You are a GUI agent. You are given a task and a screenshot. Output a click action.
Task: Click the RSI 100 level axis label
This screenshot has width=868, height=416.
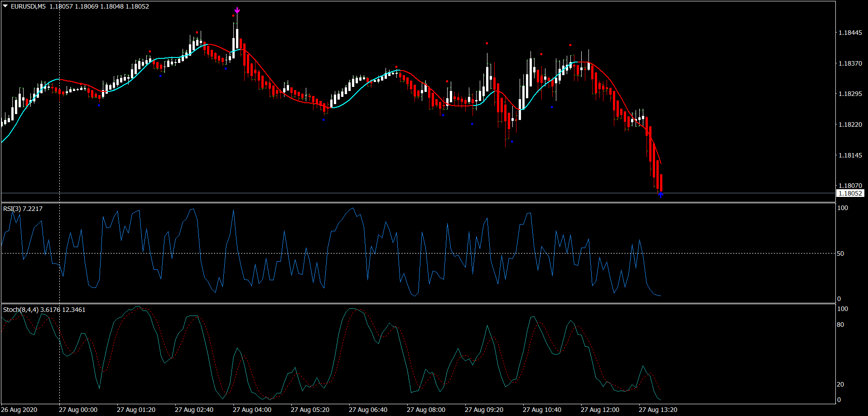[x=842, y=208]
